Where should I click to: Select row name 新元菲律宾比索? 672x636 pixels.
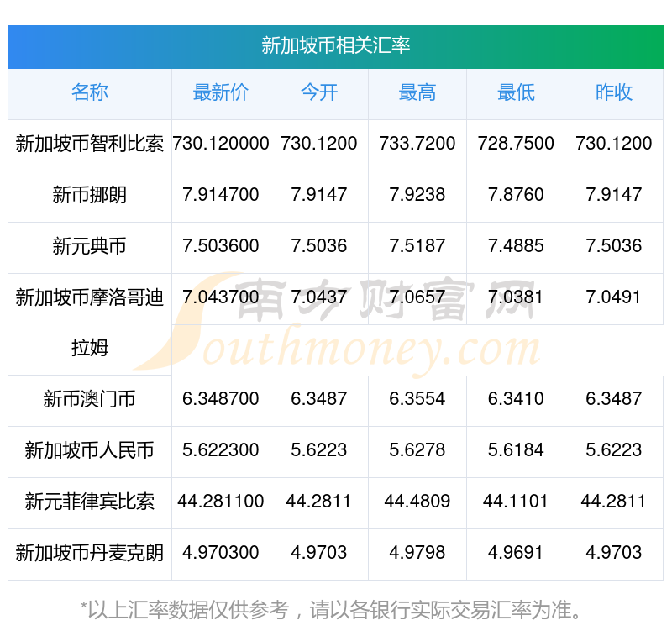90,502
